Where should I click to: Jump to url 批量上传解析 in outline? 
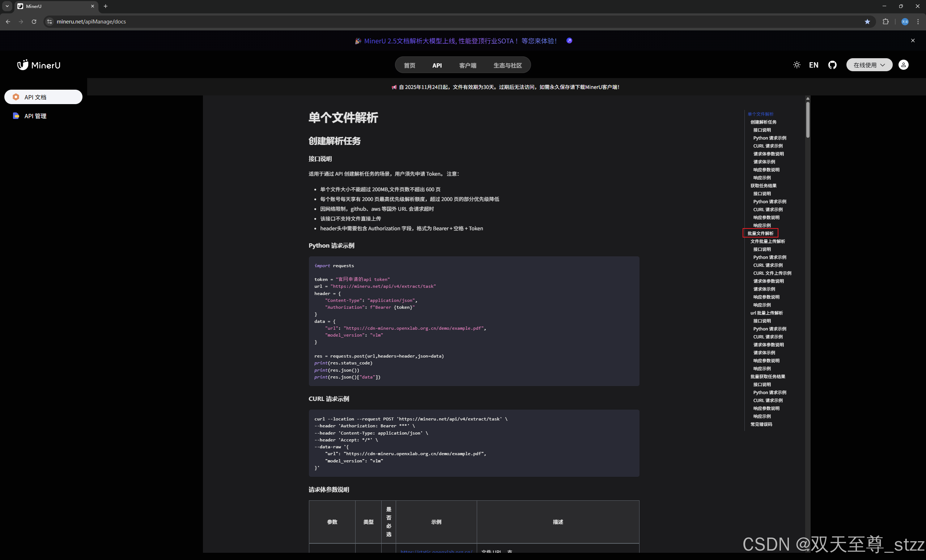click(x=766, y=313)
